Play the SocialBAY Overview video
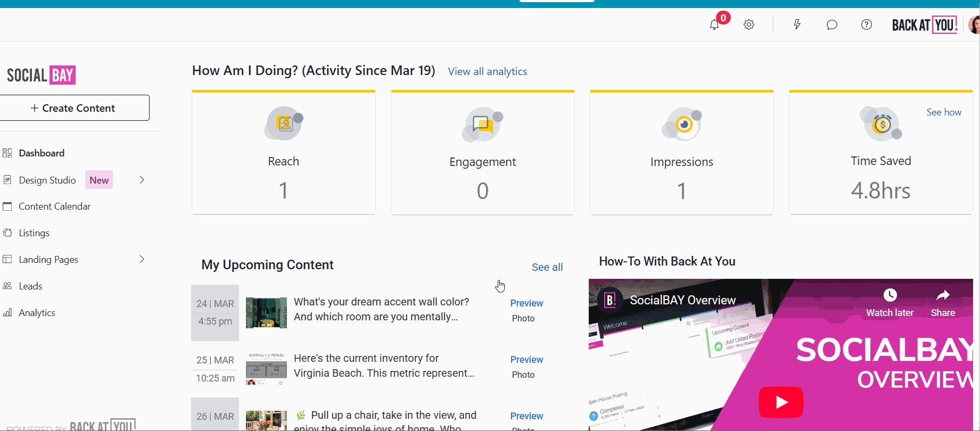This screenshot has width=980, height=431. 781,402
